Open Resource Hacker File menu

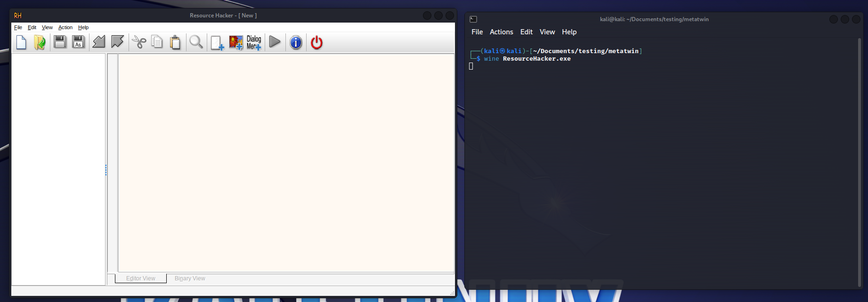18,27
